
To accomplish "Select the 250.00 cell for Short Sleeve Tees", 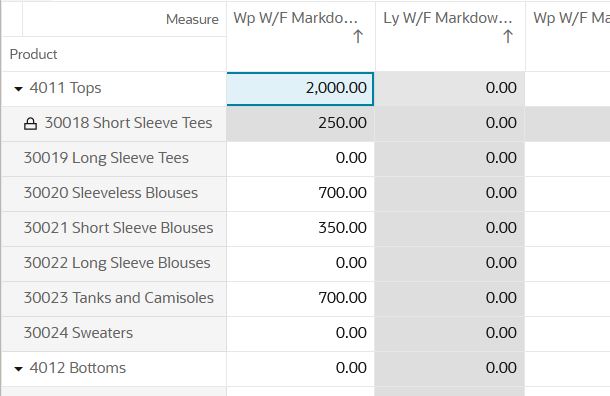I will [x=300, y=124].
